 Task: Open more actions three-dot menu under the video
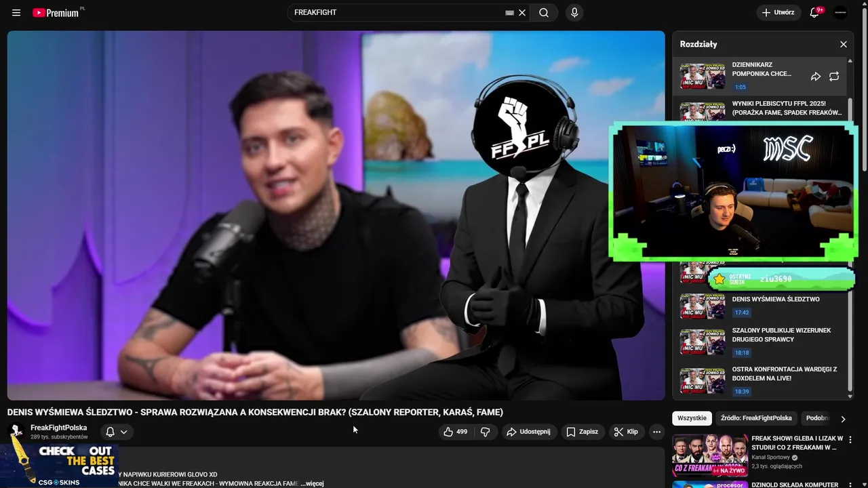pos(656,432)
